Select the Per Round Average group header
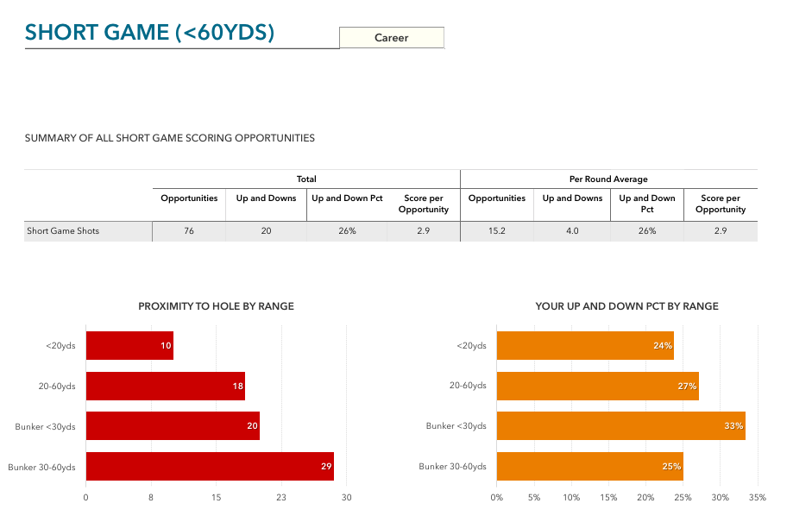 (608, 179)
